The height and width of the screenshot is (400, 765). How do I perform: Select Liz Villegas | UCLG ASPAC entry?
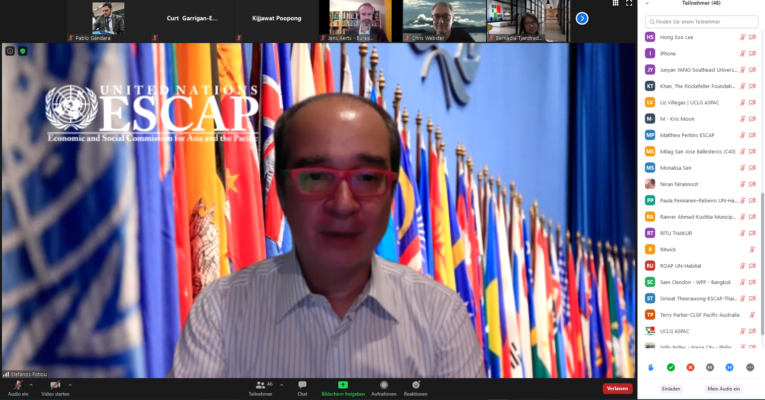(x=701, y=102)
